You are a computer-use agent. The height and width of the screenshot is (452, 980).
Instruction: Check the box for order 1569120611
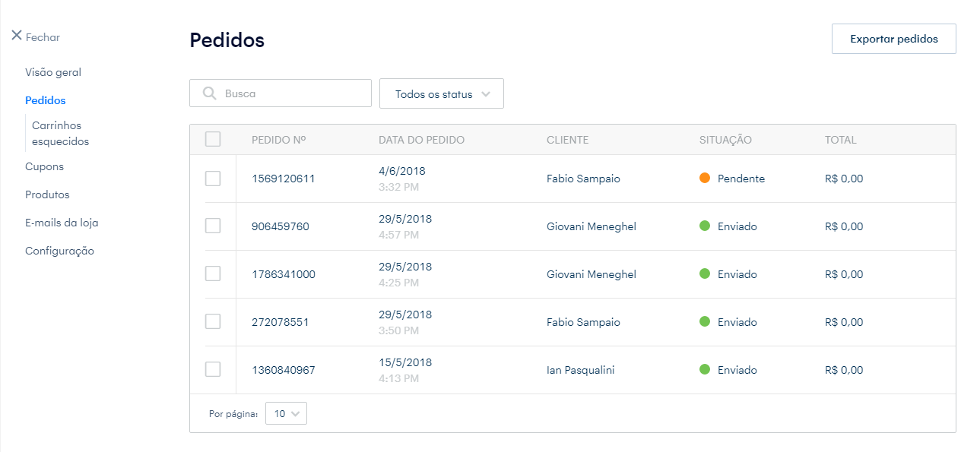pos(213,179)
